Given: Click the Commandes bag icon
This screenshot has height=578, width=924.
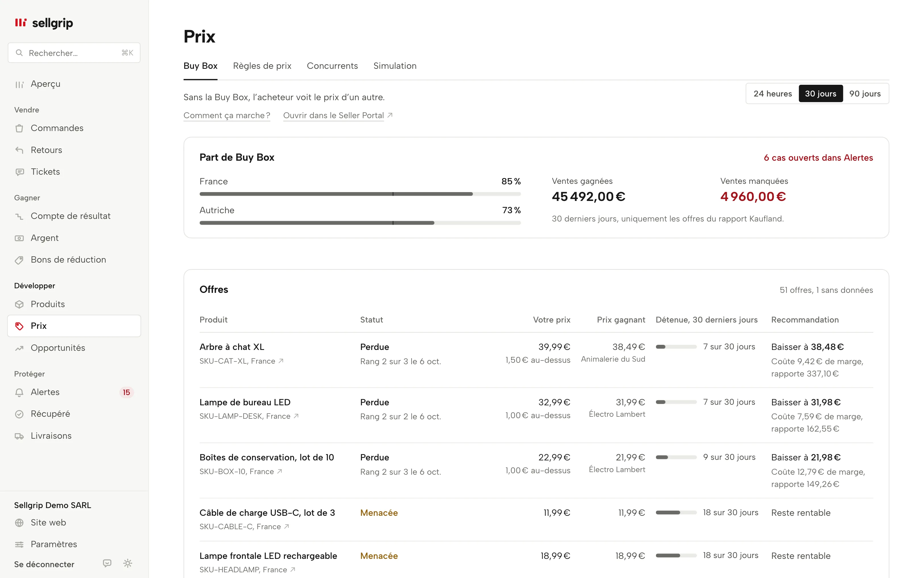Looking at the screenshot, I should (19, 128).
